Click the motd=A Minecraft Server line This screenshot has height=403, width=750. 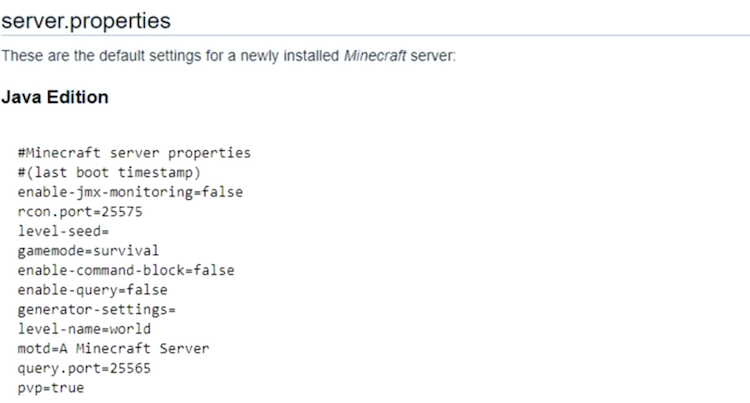pos(113,348)
